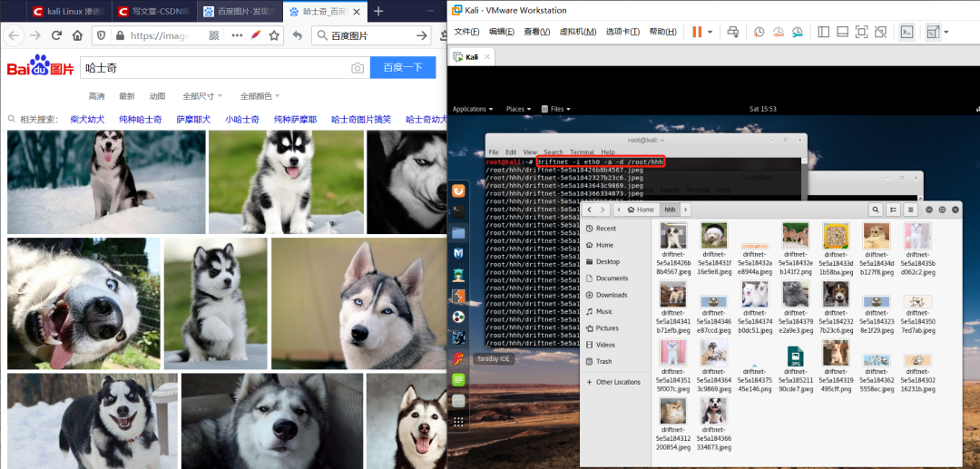
Task: Click the 纯种哈士奇 related search link
Action: (141, 119)
